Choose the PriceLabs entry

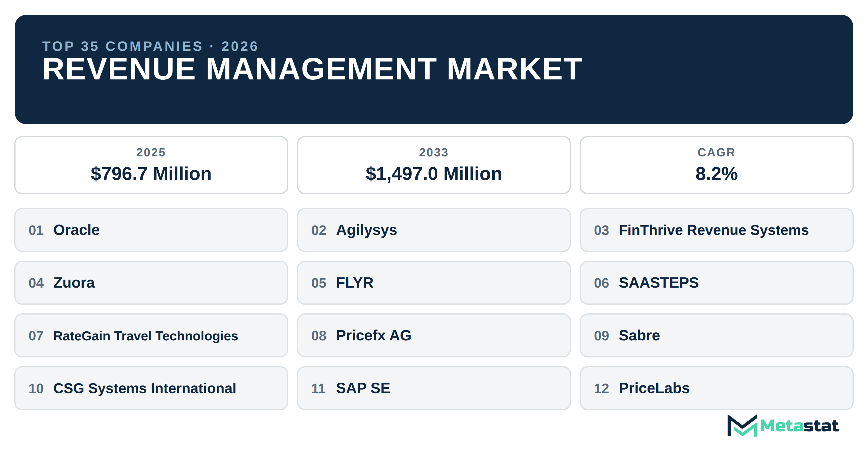tap(717, 388)
